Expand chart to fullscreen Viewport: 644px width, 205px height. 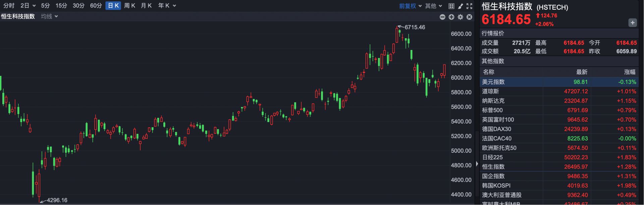coord(469,6)
